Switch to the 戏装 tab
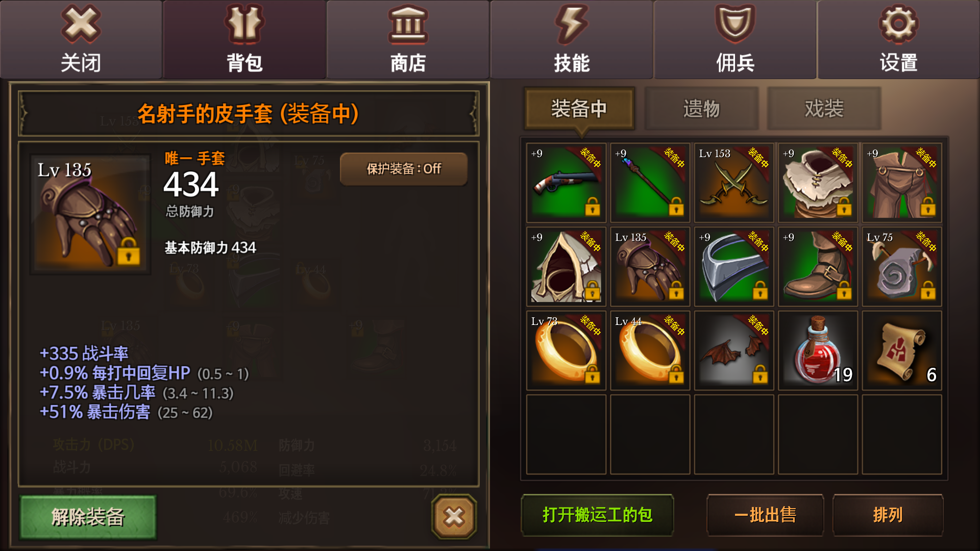Image resolution: width=980 pixels, height=551 pixels. (824, 109)
